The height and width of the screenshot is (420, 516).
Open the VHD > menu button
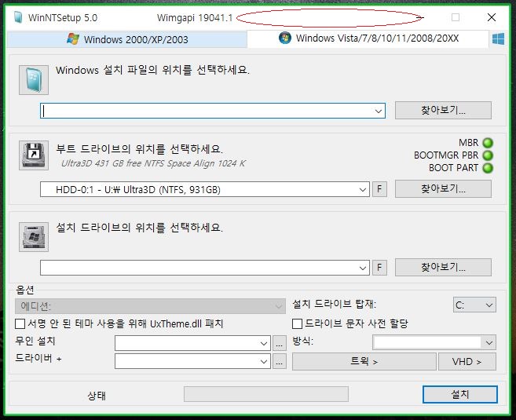467,361
